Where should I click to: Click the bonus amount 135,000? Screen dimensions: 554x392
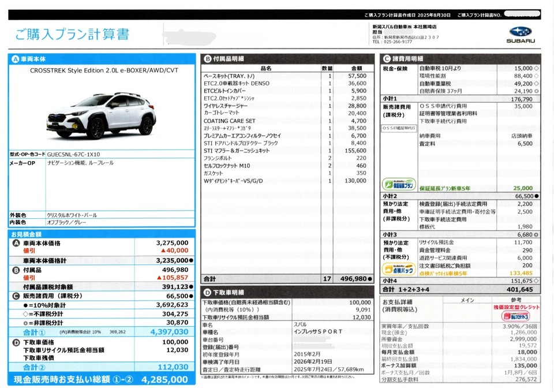coord(525,365)
